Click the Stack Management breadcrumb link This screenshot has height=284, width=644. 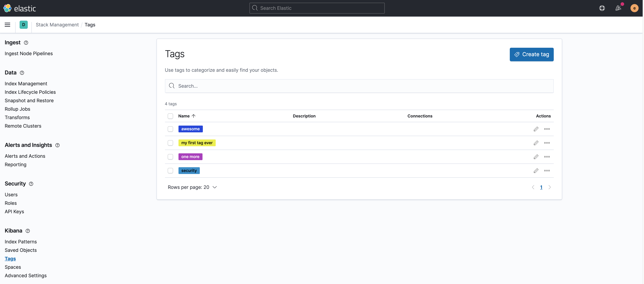57,25
